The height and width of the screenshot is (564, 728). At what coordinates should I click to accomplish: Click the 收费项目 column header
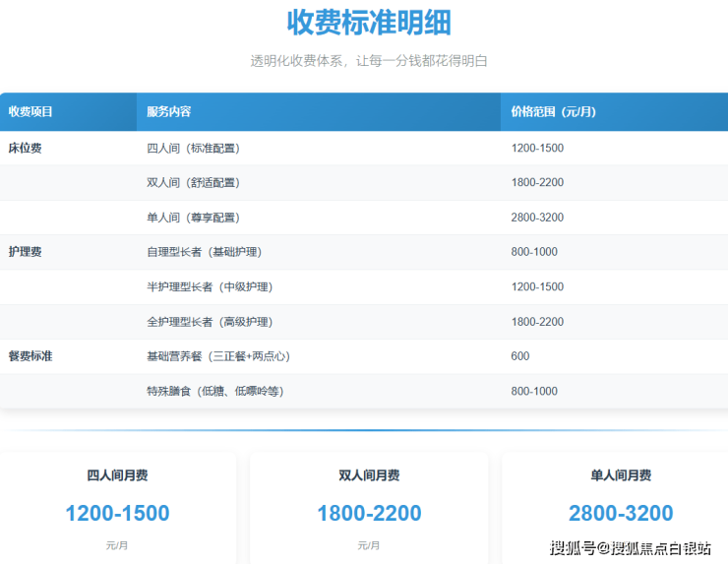pos(31,112)
